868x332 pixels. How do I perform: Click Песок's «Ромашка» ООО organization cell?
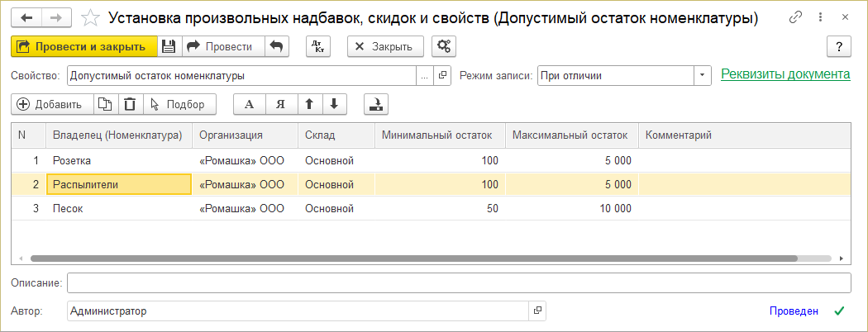[245, 209]
